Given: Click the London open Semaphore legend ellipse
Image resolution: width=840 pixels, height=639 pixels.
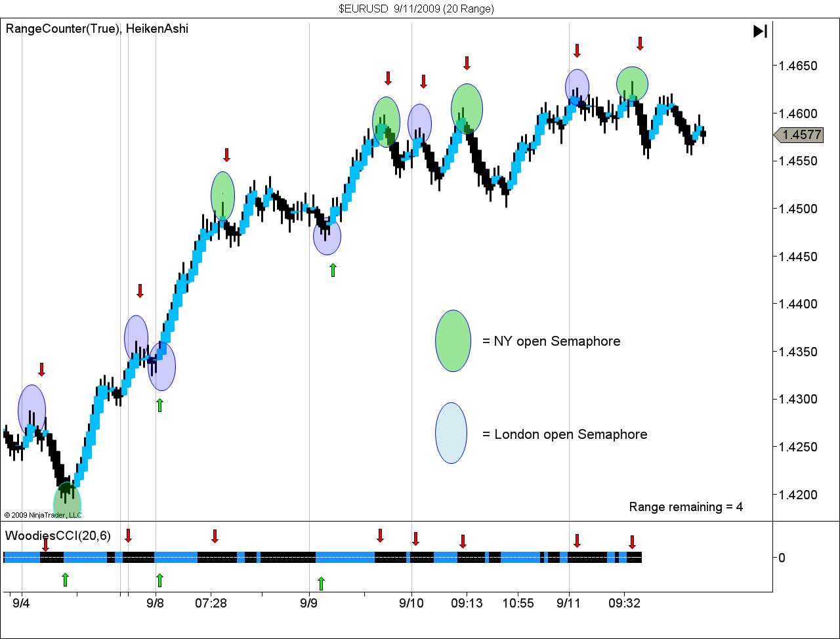Looking at the screenshot, I should pos(450,434).
